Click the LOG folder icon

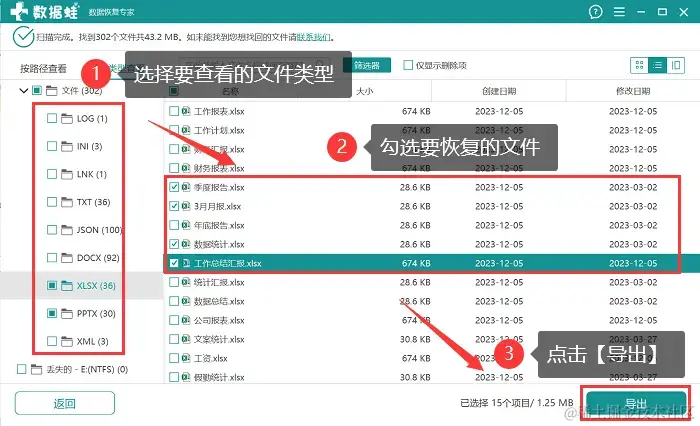click(67, 119)
